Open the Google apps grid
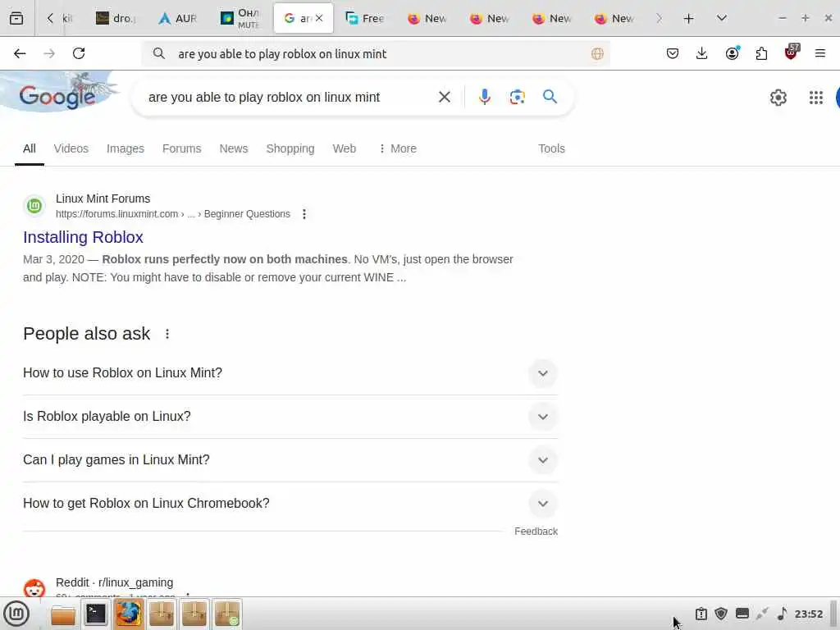Image resolution: width=840 pixels, height=630 pixels. tap(816, 98)
